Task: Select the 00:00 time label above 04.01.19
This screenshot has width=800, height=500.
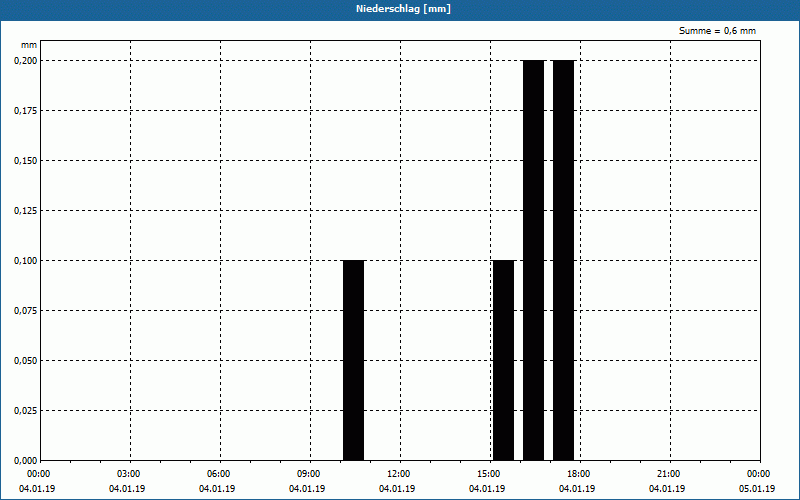Action: click(38, 474)
